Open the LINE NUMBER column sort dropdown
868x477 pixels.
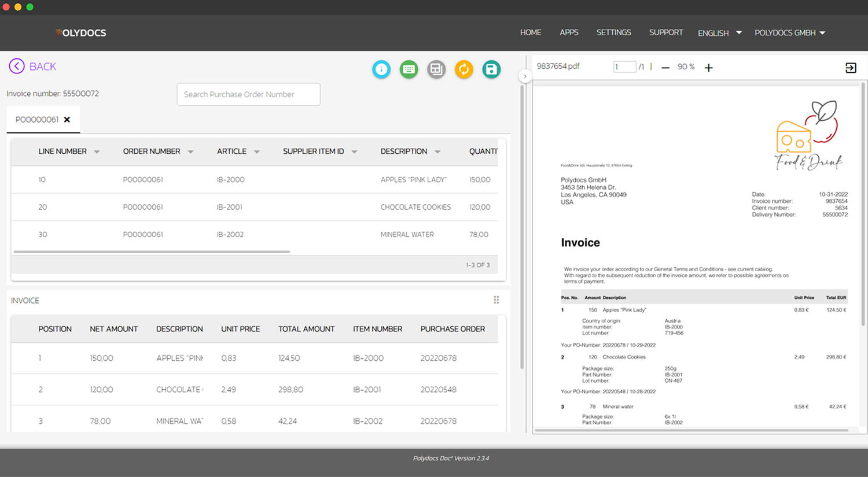click(97, 151)
